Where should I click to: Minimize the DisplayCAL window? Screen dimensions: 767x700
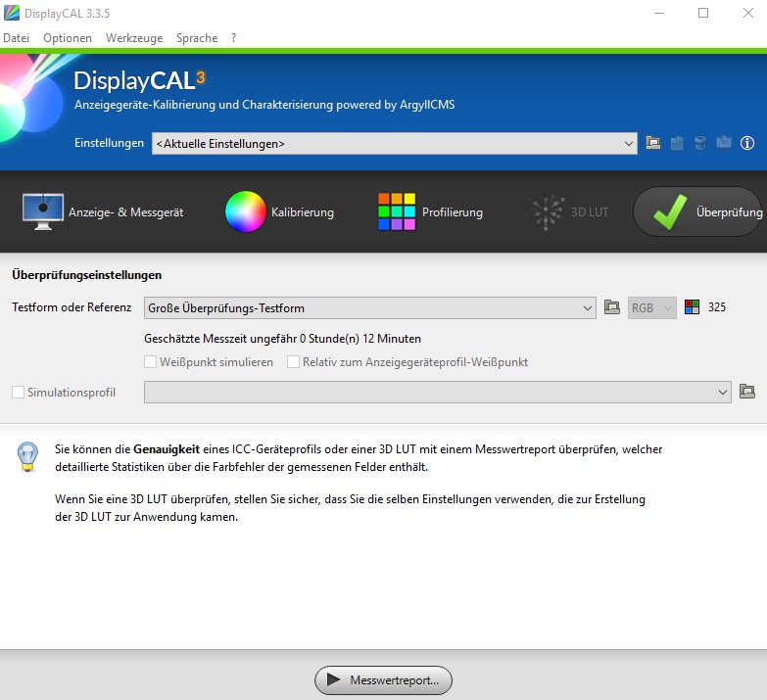(659, 13)
